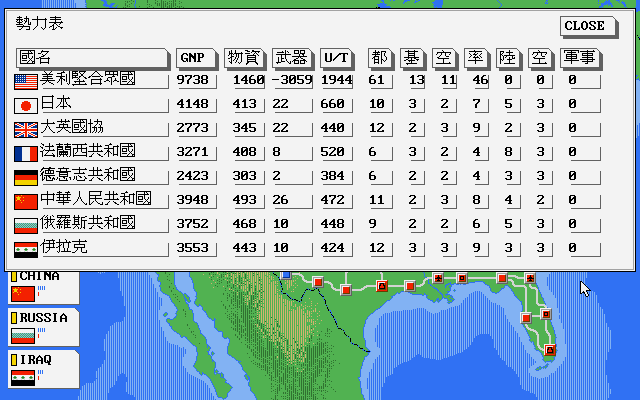640x400 pixels.
Task: Click the GNP value 4148 for Japan
Action: tap(193, 104)
